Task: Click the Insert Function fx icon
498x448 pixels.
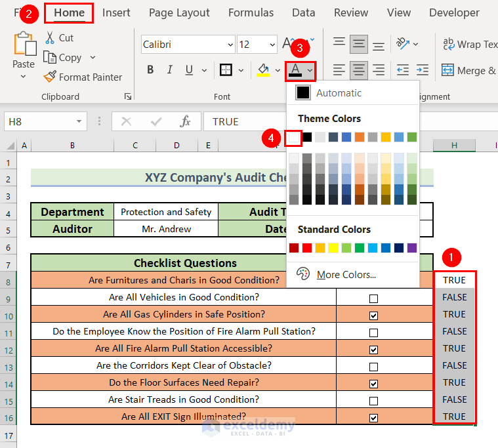Action: click(x=186, y=121)
